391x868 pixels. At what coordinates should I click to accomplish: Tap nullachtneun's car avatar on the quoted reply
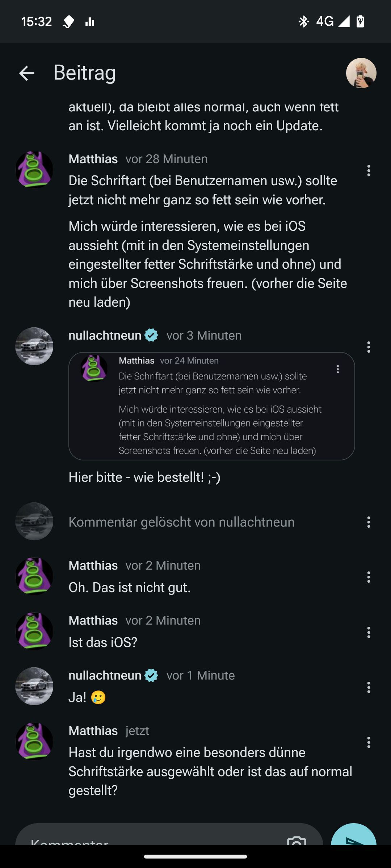tap(34, 346)
